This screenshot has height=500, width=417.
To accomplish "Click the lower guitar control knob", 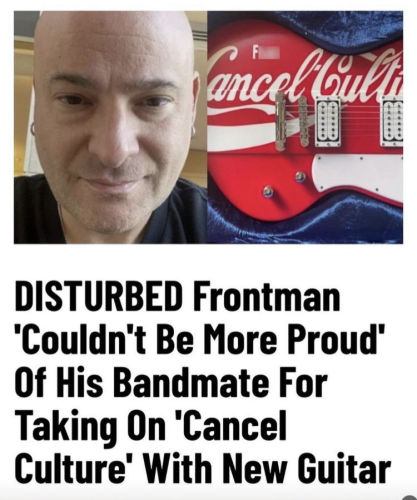I will [x=267, y=192].
